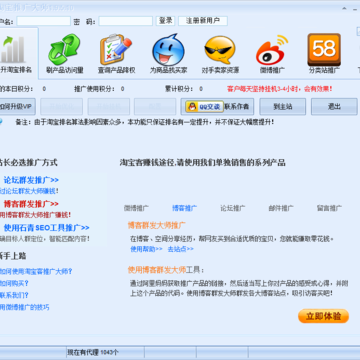
Task: Select the 刷产品访问量 green arrows icon
Action: point(64,49)
